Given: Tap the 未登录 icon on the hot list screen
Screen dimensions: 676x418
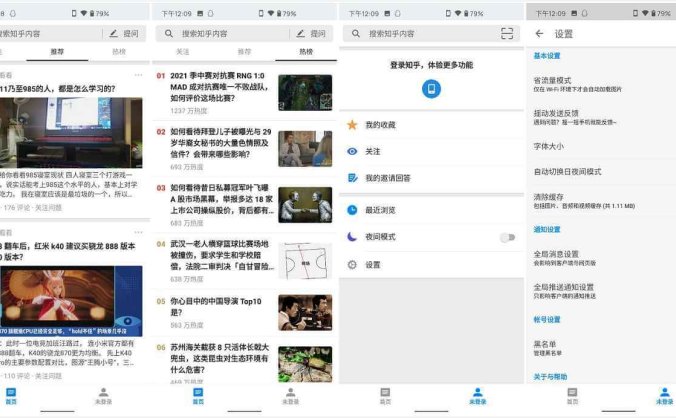Looking at the screenshot, I should 291,392.
